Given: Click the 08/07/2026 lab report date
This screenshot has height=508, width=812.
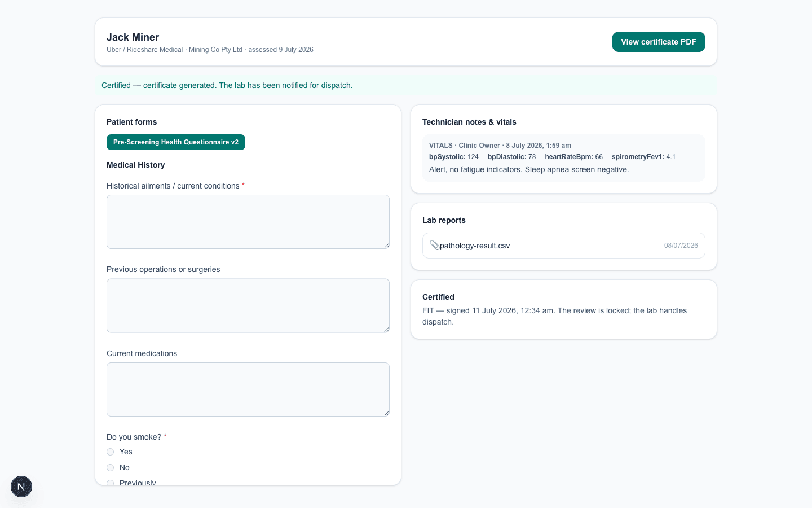Looking at the screenshot, I should point(681,246).
